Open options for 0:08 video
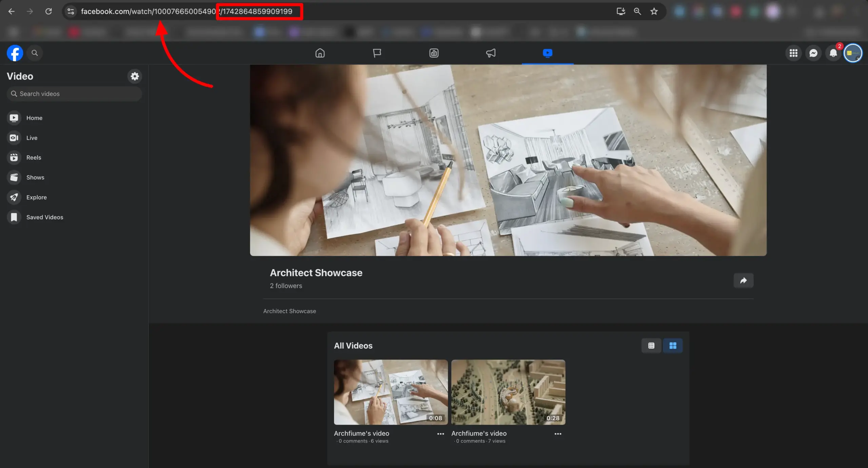 pos(440,434)
